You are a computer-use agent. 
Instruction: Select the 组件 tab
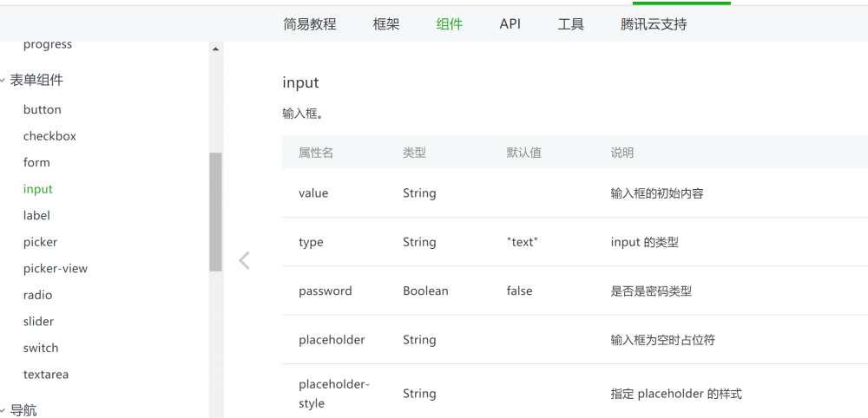450,24
